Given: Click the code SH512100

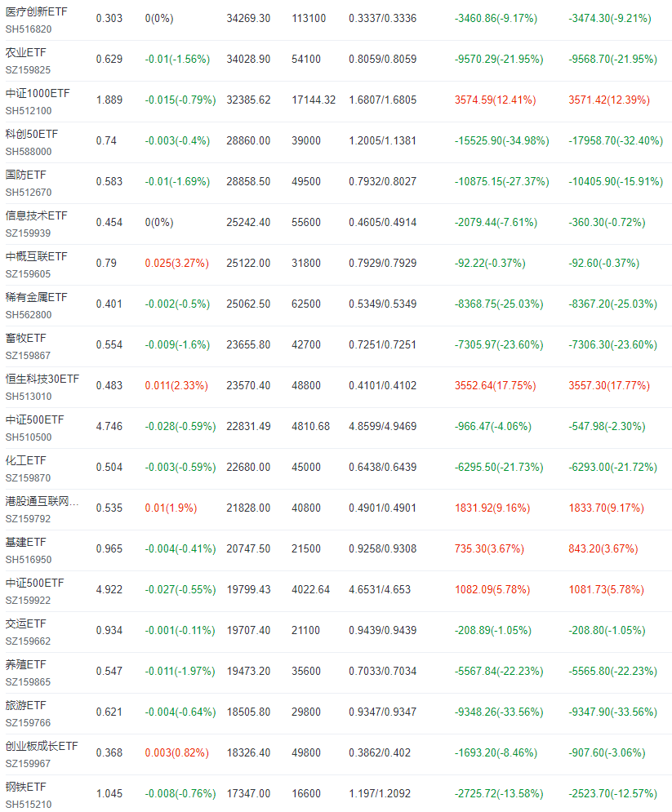Looking at the screenshot, I should click(x=29, y=111).
